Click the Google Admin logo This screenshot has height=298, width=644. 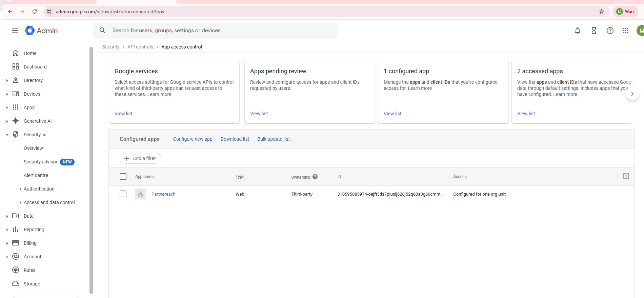(41, 31)
